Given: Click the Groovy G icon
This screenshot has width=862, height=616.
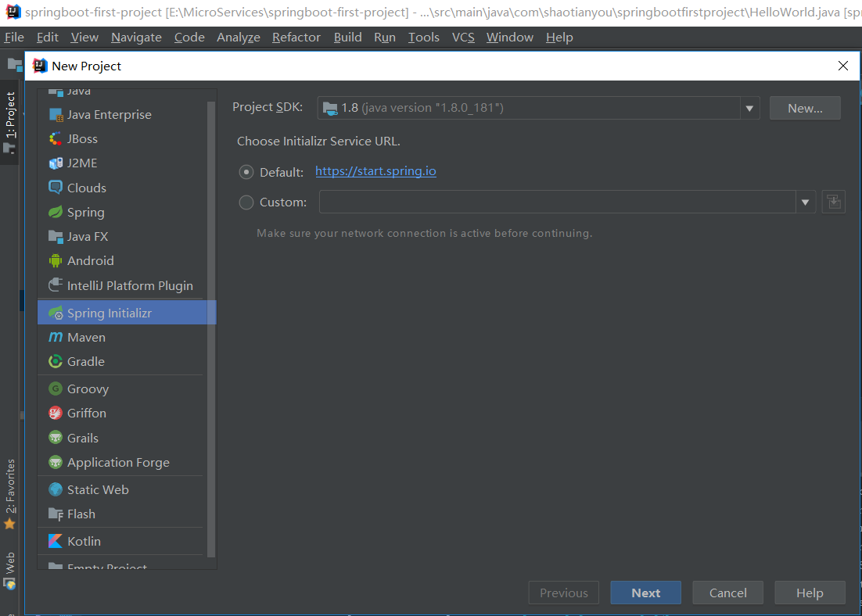Looking at the screenshot, I should (56, 389).
